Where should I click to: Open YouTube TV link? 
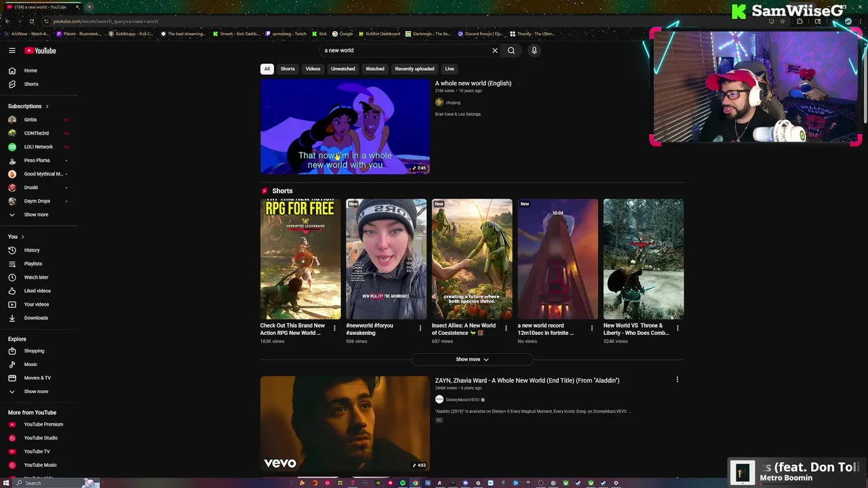(37, 451)
